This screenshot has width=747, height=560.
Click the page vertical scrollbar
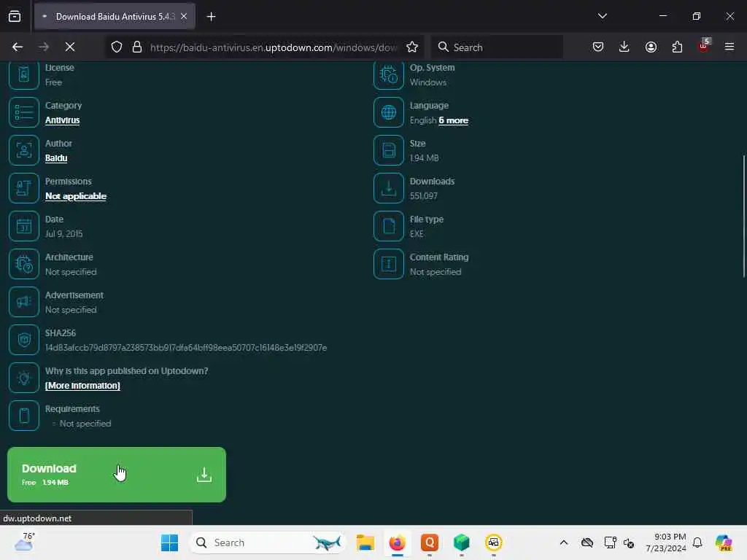pos(743,216)
